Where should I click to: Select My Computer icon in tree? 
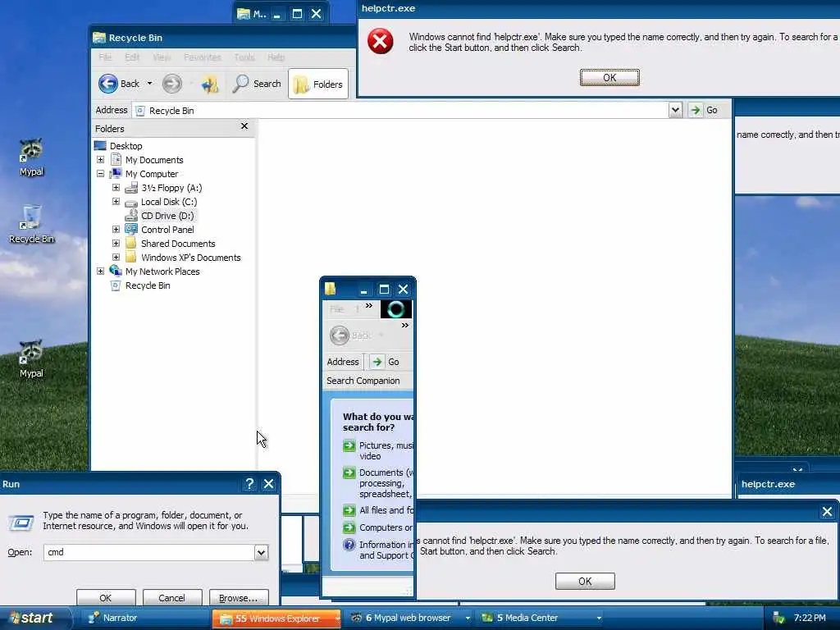click(116, 174)
